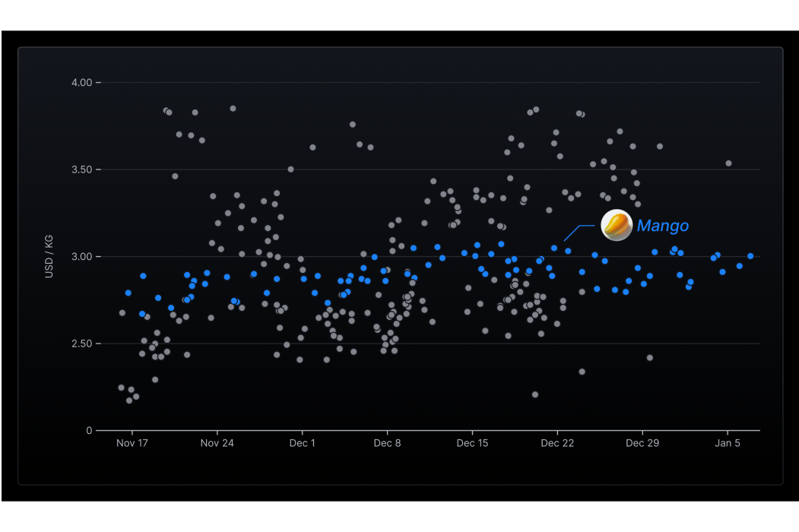
Task: Click the USD / KG axis title
Action: click(49, 257)
